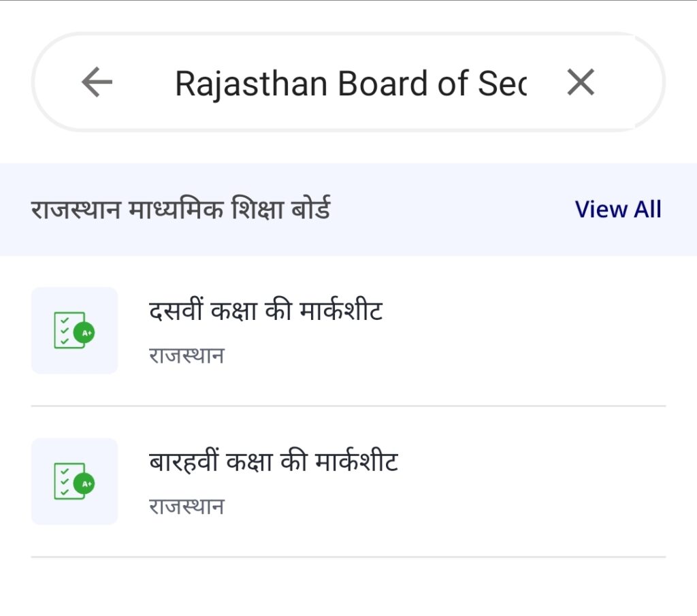Select the बारहवीं कक्षा की मार्कशीट document icon
Image resolution: width=697 pixels, height=616 pixels.
tap(74, 481)
